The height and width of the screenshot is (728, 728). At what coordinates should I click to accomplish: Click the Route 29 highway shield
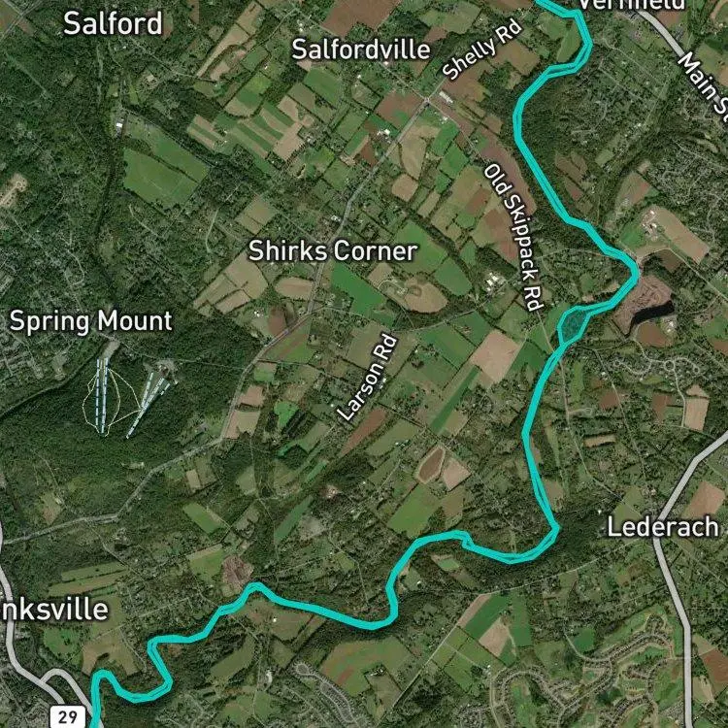67,716
